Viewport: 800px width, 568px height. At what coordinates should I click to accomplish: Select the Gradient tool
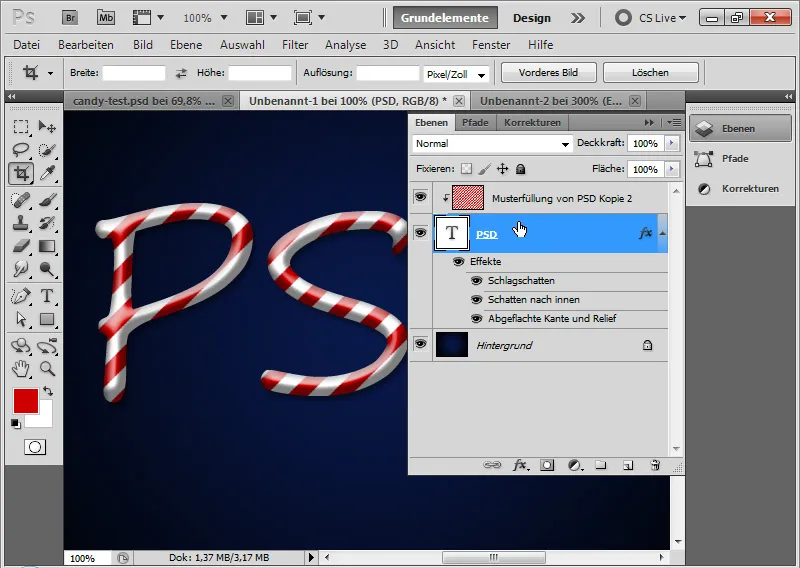pyautogui.click(x=47, y=246)
